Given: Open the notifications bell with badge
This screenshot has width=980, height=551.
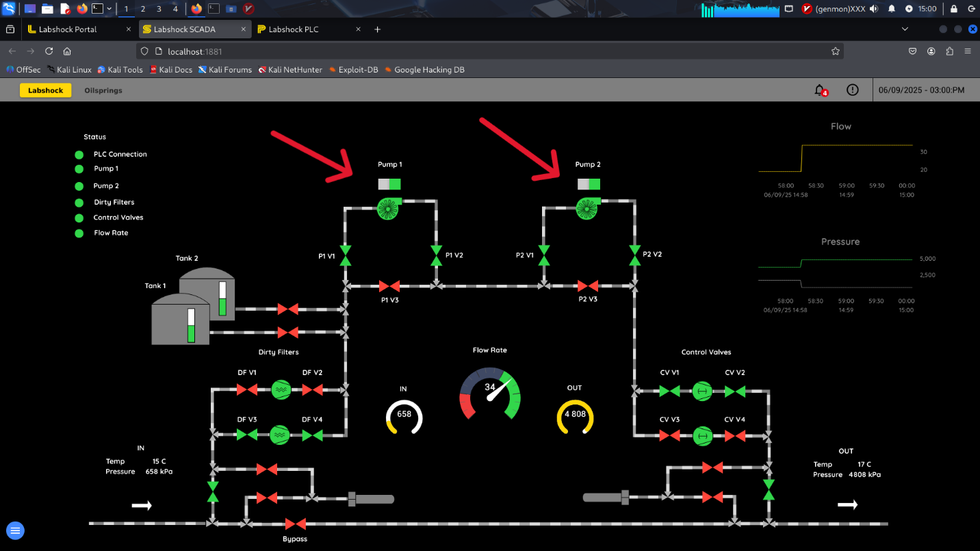Looking at the screenshot, I should 820,90.
